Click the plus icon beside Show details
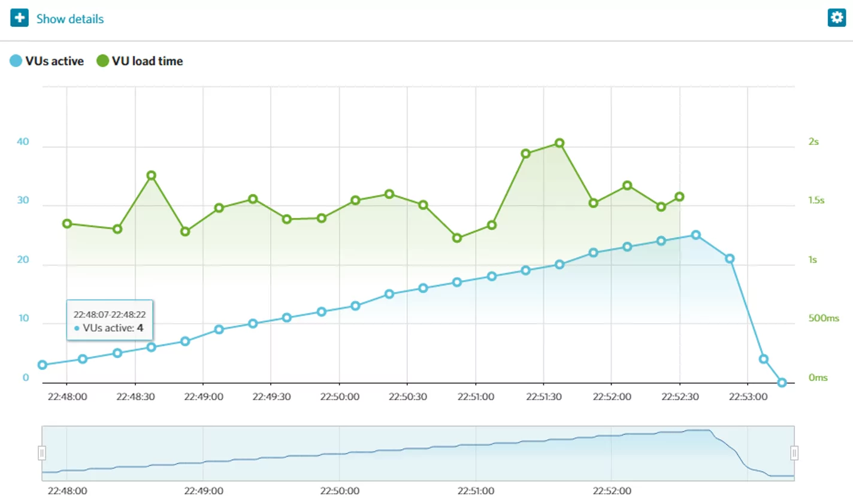 coord(19,18)
